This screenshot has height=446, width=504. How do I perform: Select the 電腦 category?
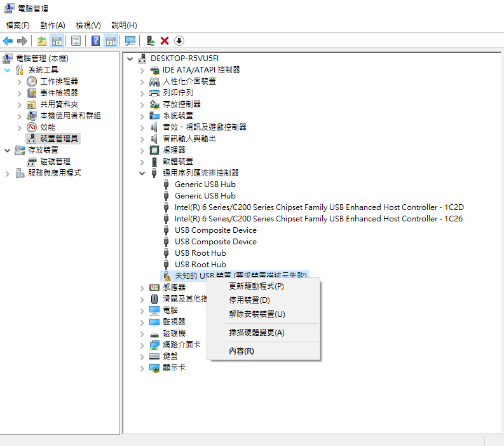click(170, 310)
